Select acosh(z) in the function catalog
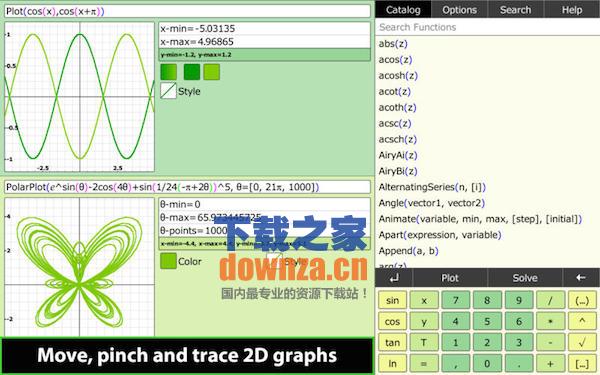Screen dimensions: 600x375 coord(398,76)
